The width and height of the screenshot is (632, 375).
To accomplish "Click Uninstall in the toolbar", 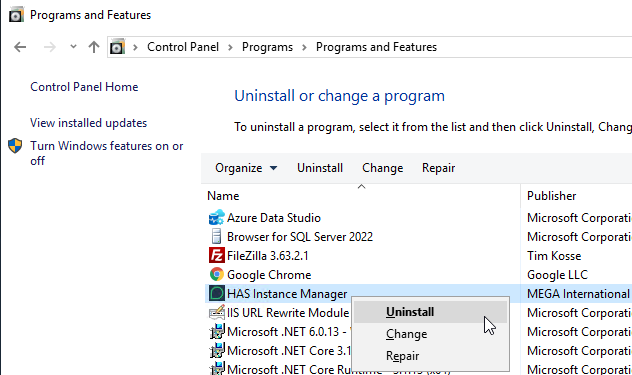I will [320, 168].
